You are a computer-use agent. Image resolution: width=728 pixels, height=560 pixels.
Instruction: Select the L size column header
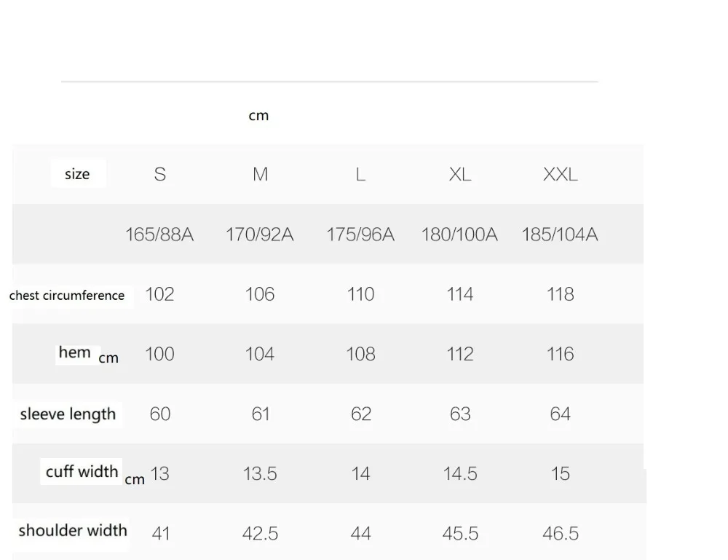click(360, 175)
